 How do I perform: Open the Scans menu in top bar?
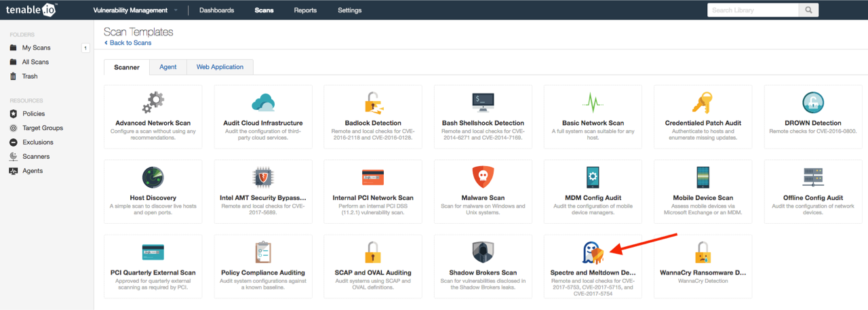click(x=264, y=10)
